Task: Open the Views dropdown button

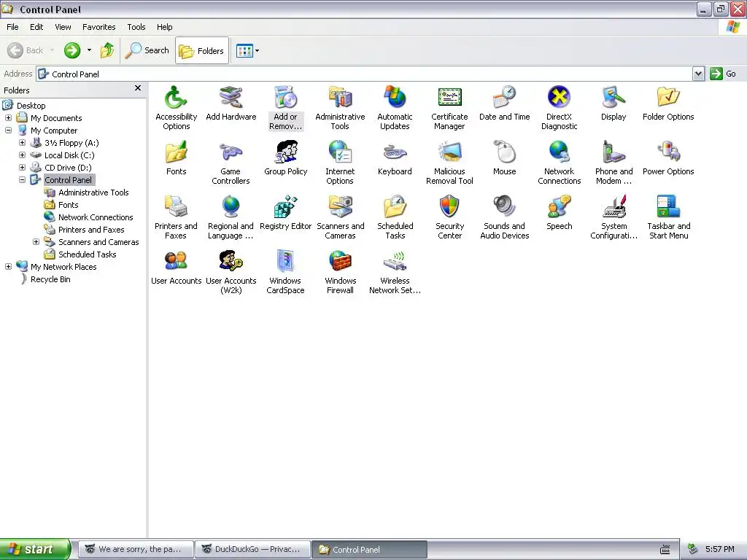Action: click(x=248, y=50)
